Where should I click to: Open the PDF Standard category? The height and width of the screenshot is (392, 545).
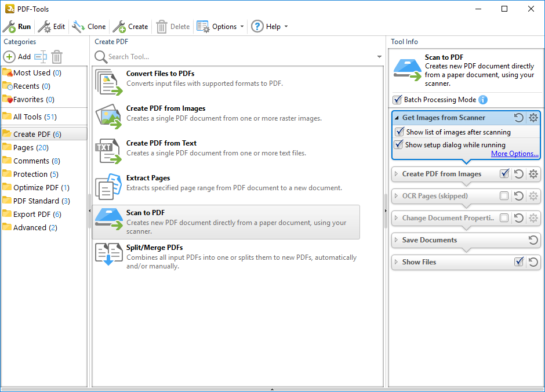coord(44,201)
